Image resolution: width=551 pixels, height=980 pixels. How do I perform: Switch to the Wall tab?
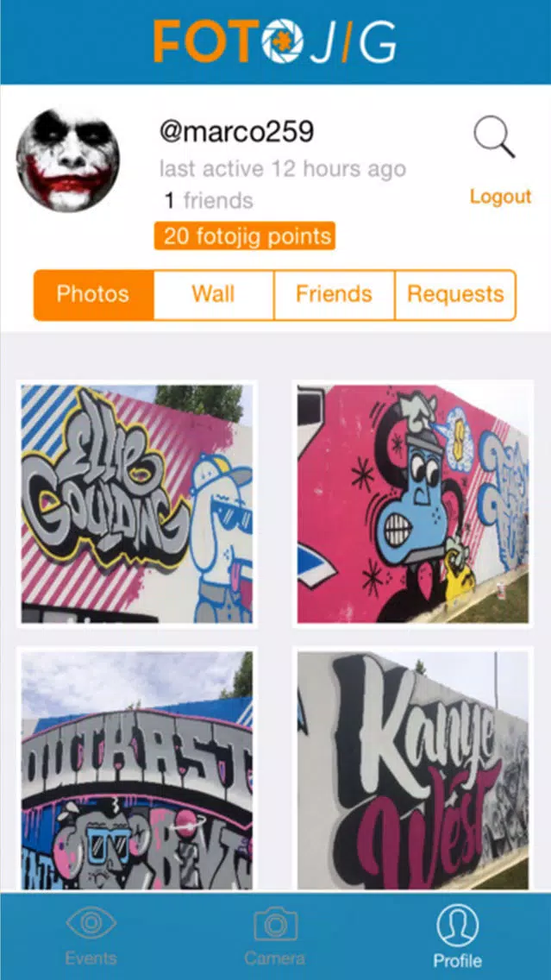[x=214, y=295]
